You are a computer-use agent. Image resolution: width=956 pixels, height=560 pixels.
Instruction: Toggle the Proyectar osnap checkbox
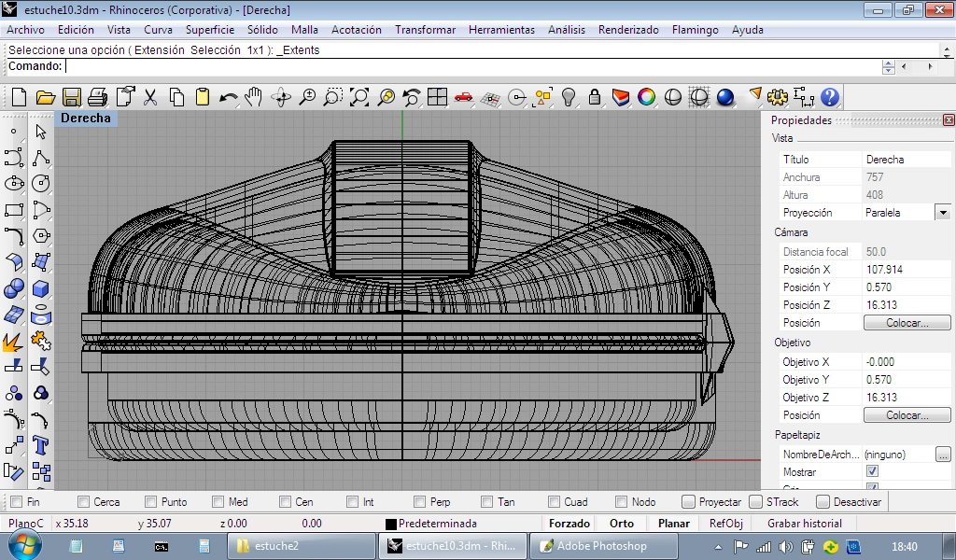point(689,501)
